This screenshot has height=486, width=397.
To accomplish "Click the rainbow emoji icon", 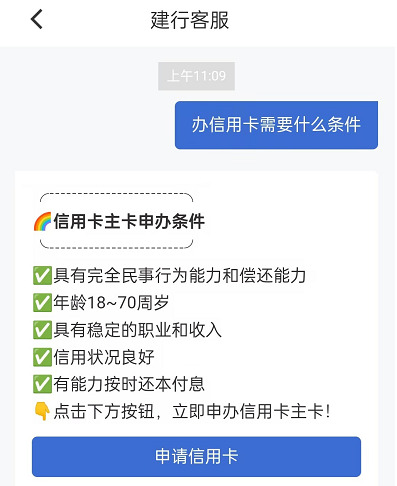I will [42, 221].
